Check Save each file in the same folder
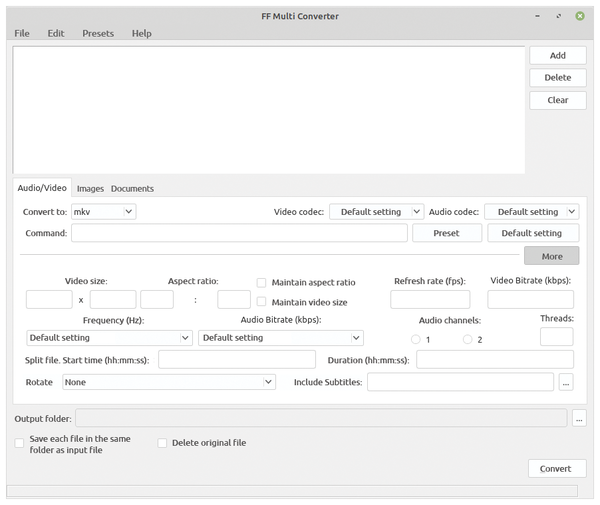The width and height of the screenshot is (600, 505). (19, 443)
